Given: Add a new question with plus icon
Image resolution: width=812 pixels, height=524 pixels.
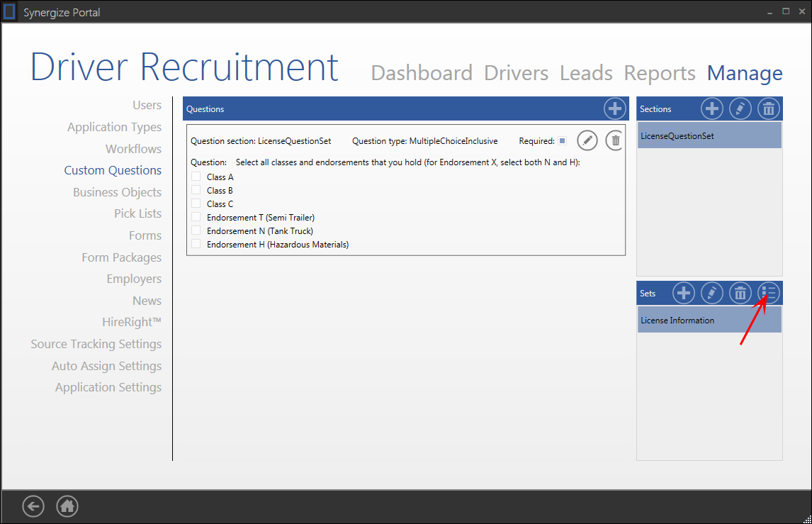Looking at the screenshot, I should 614,108.
